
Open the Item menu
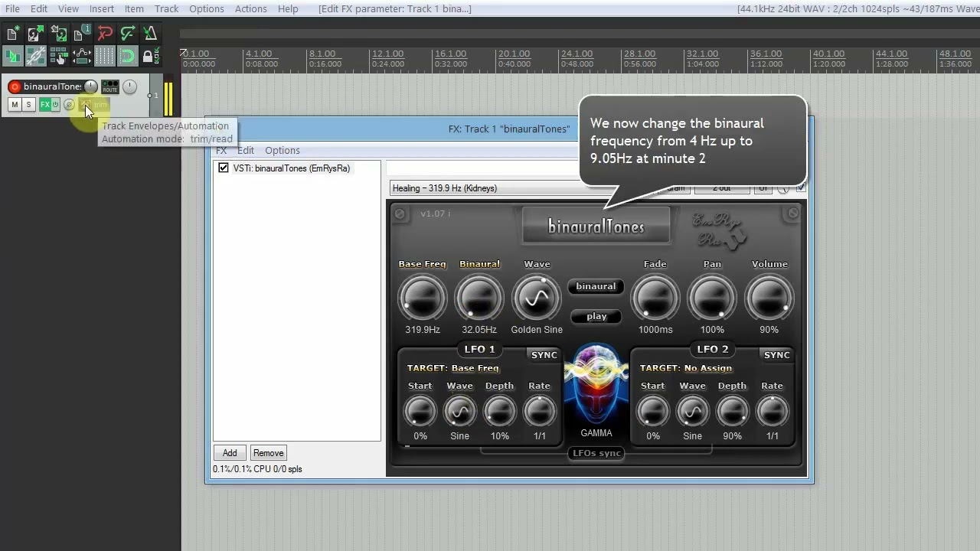[134, 8]
